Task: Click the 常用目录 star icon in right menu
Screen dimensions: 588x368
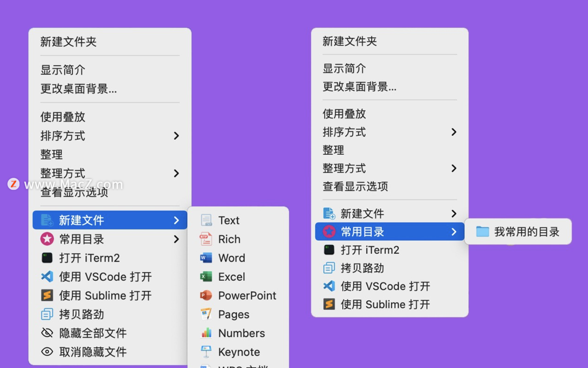Action: (x=329, y=232)
